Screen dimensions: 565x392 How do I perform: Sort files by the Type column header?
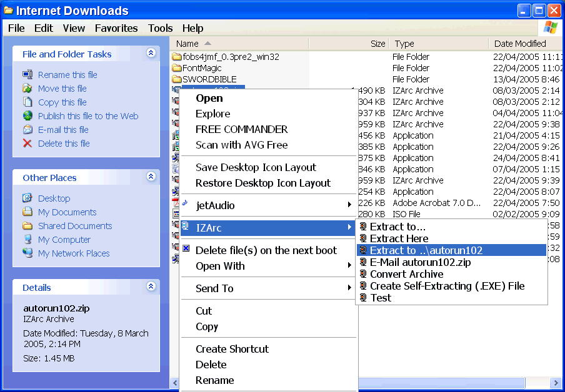(x=439, y=44)
